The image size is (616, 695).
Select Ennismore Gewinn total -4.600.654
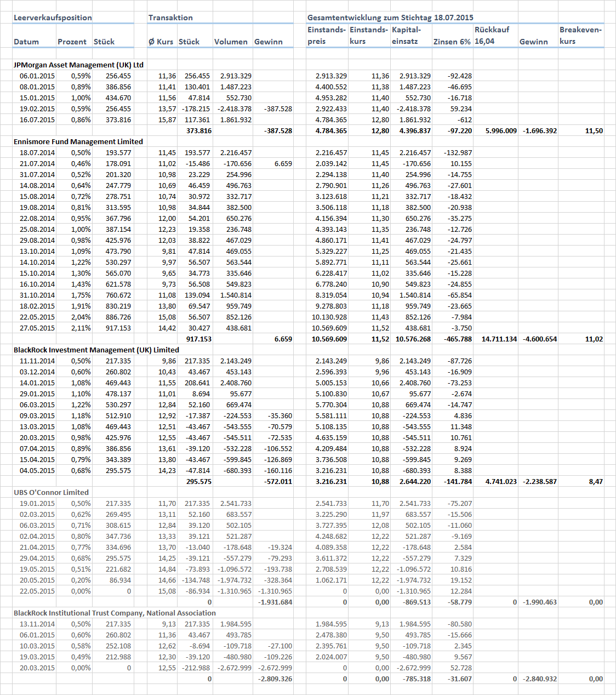[x=539, y=339]
